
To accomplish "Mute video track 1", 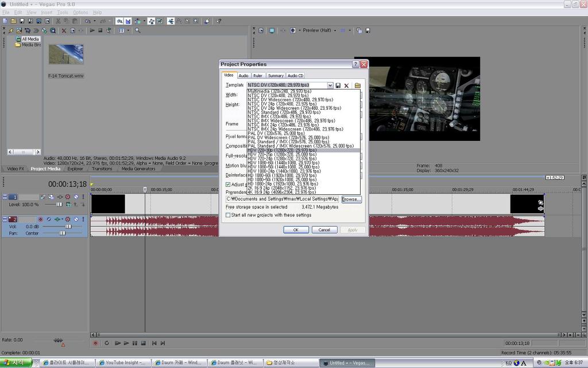I will click(x=76, y=197).
